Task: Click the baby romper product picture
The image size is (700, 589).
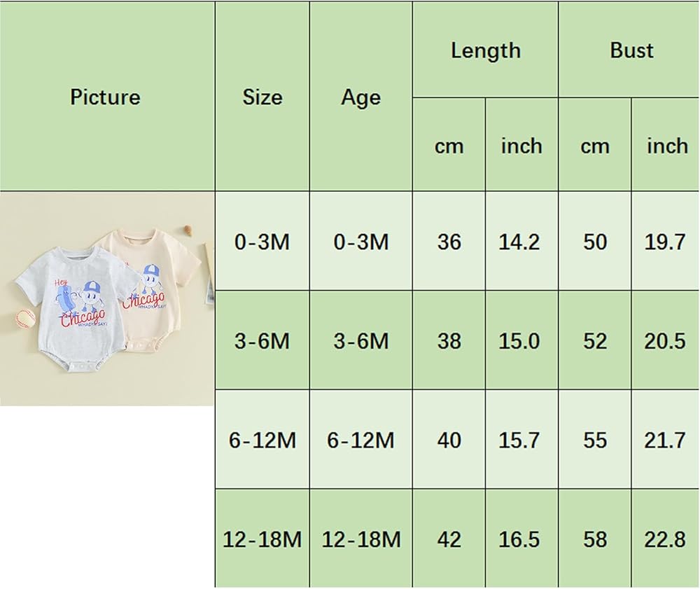Action: [107, 298]
